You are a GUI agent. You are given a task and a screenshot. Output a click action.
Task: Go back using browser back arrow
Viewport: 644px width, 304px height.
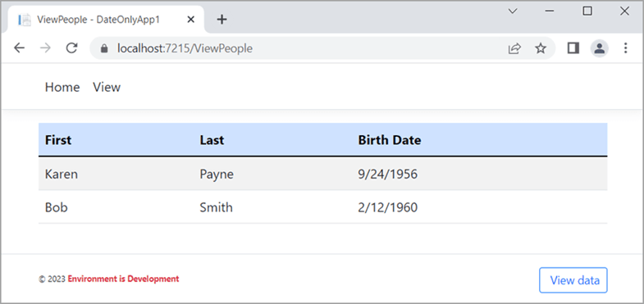pos(20,48)
